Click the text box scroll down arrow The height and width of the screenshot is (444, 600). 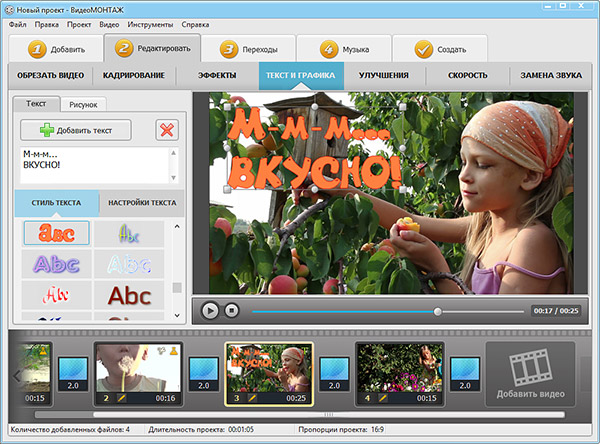coord(173,178)
